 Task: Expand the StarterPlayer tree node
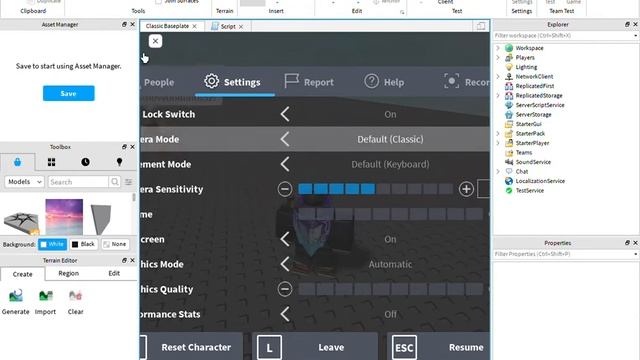(x=498, y=143)
